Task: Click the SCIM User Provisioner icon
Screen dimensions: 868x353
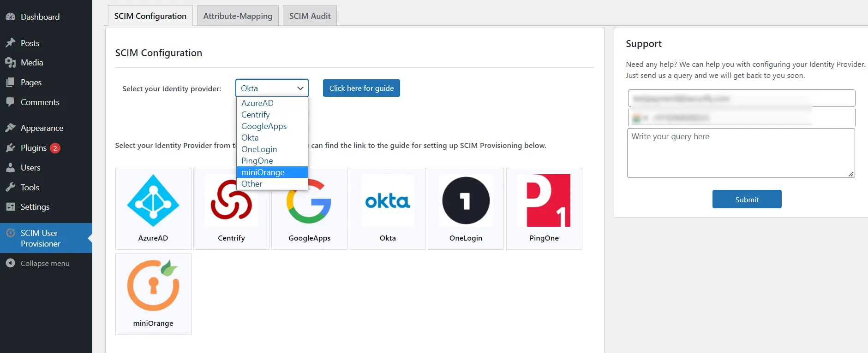Action: click(x=11, y=233)
